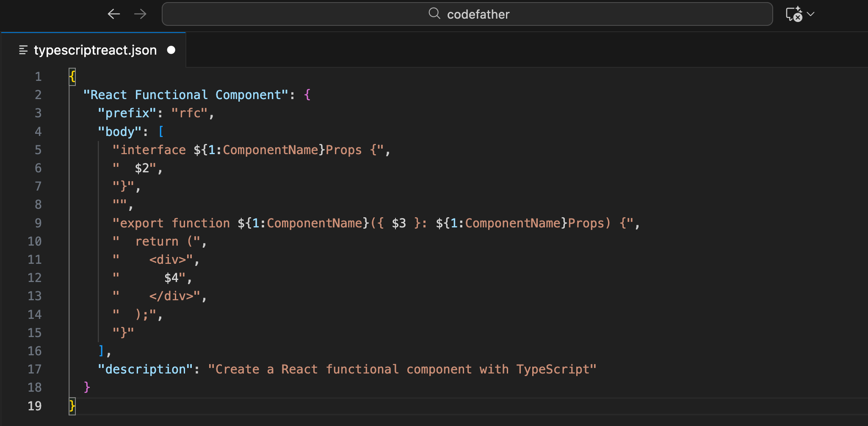The width and height of the screenshot is (868, 426).
Task: Place cursor on the "prefix" key
Action: tap(127, 113)
